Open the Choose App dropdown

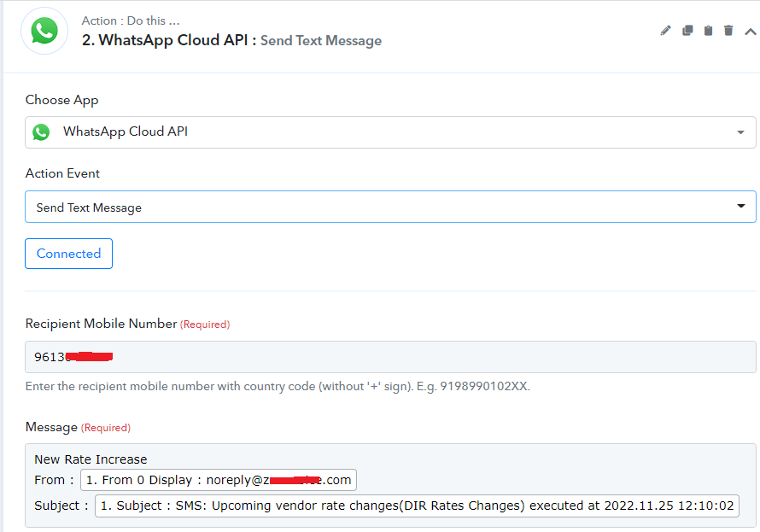pyautogui.click(x=390, y=132)
